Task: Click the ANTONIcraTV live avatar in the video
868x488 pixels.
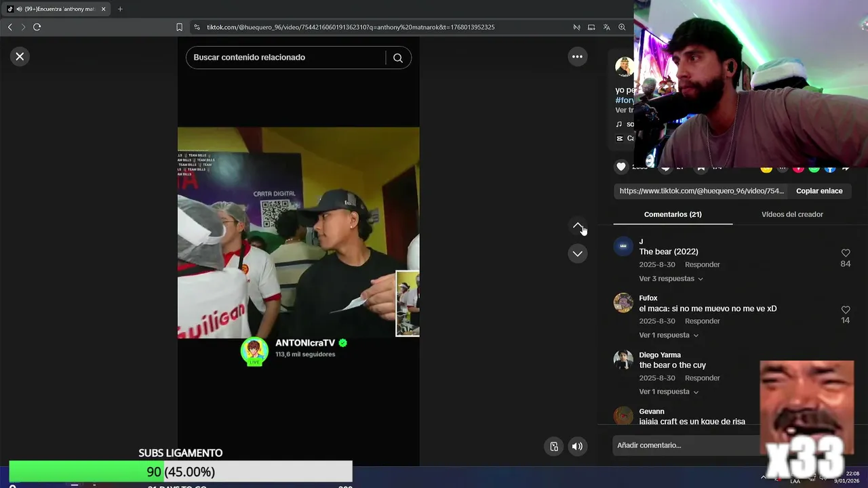Action: [x=254, y=351]
